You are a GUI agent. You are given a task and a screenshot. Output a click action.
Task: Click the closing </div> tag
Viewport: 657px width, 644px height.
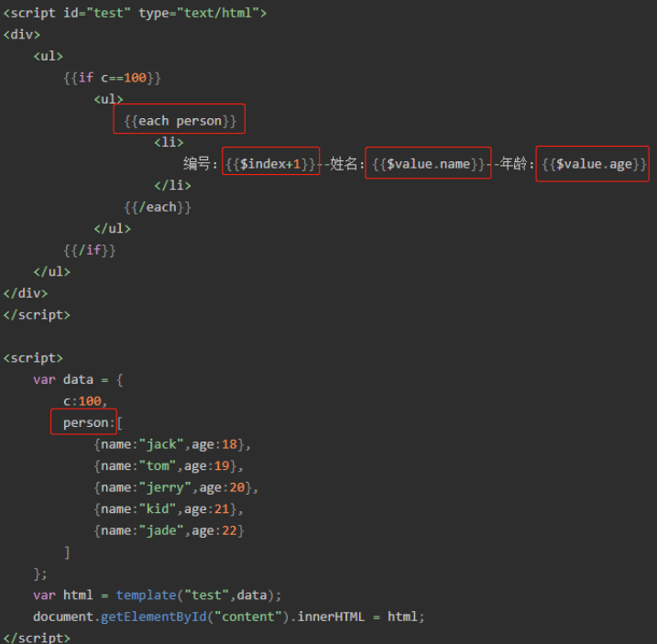(26, 293)
